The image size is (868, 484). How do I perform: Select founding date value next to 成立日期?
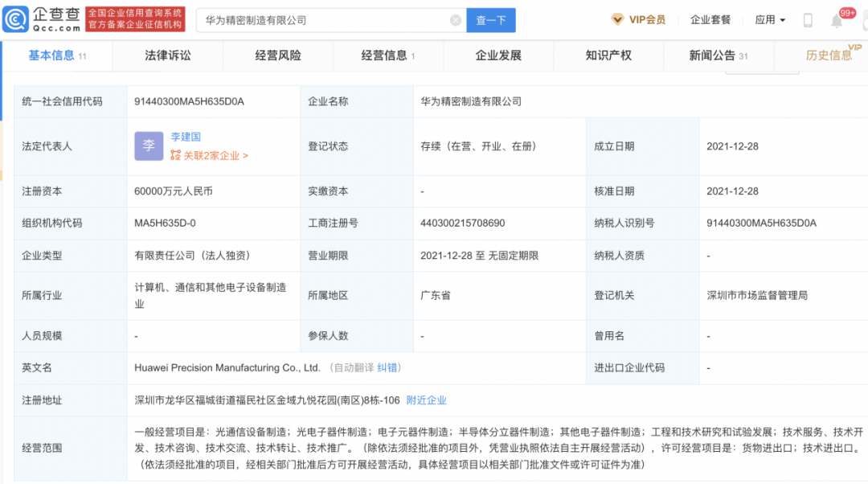[x=732, y=146]
